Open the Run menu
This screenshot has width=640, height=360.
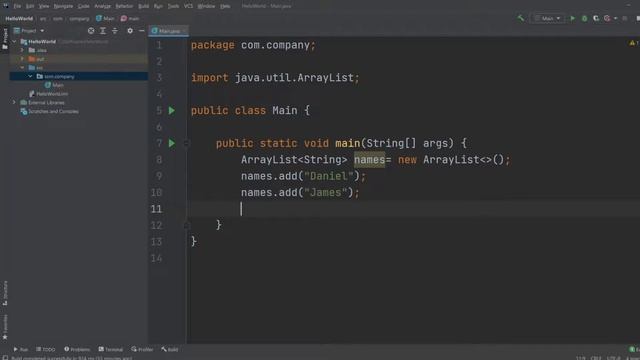click(x=158, y=6)
